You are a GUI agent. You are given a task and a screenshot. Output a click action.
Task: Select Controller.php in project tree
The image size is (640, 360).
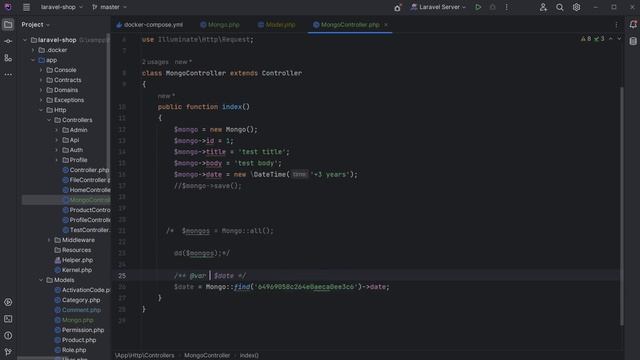[x=86, y=170]
